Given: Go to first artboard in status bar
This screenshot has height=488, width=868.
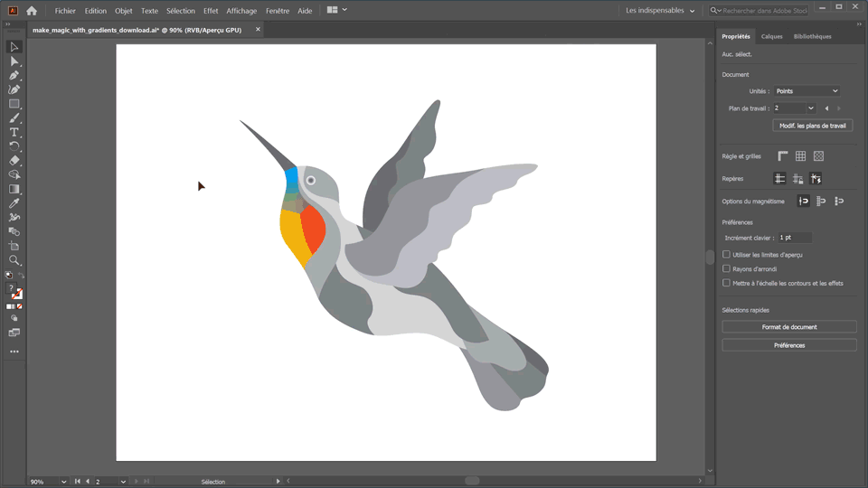Looking at the screenshot, I should click(78, 482).
